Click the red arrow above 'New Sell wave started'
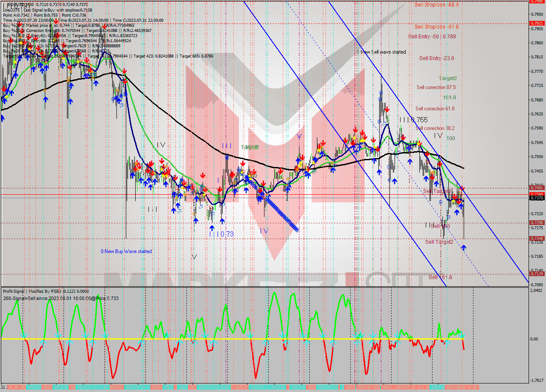 (x=387, y=109)
